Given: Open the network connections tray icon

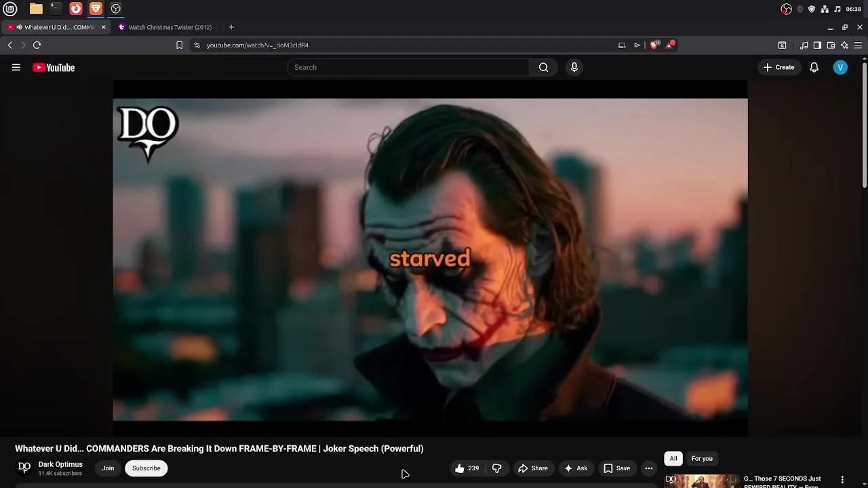Looking at the screenshot, I should click(x=825, y=9).
